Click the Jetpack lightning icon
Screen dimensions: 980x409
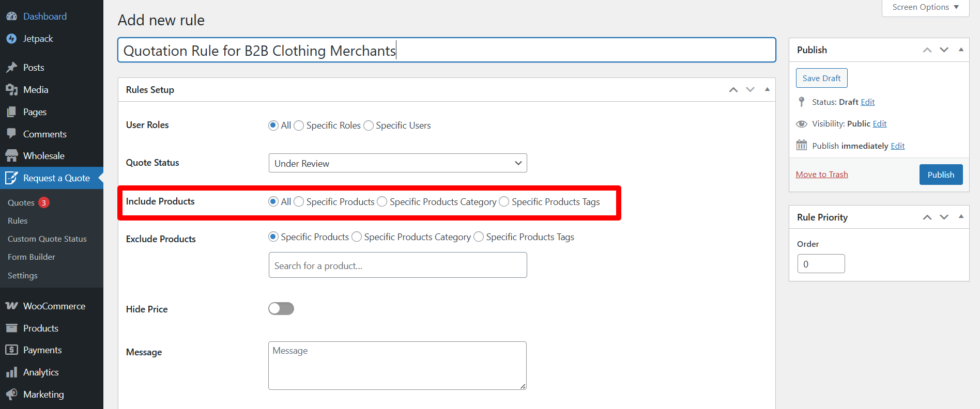pos(11,39)
